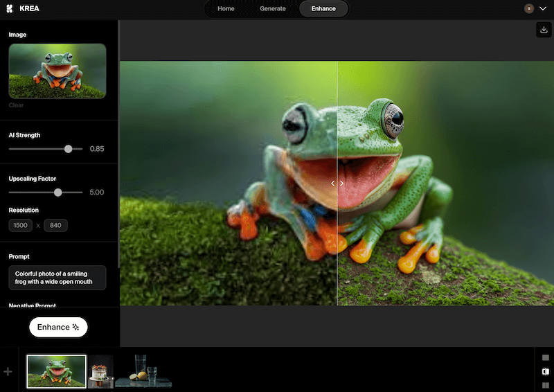The image size is (554, 392).
Task: Enable side-by-side split view mode
Action: [x=546, y=385]
